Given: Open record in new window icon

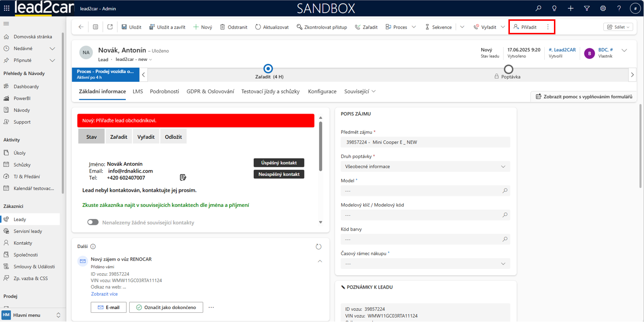Looking at the screenshot, I should [110, 27].
